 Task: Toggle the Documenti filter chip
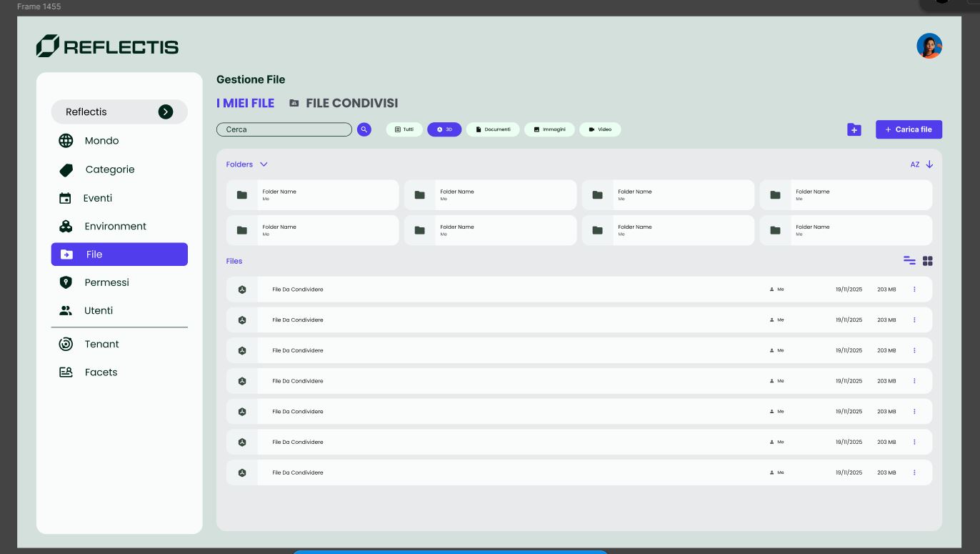point(493,129)
